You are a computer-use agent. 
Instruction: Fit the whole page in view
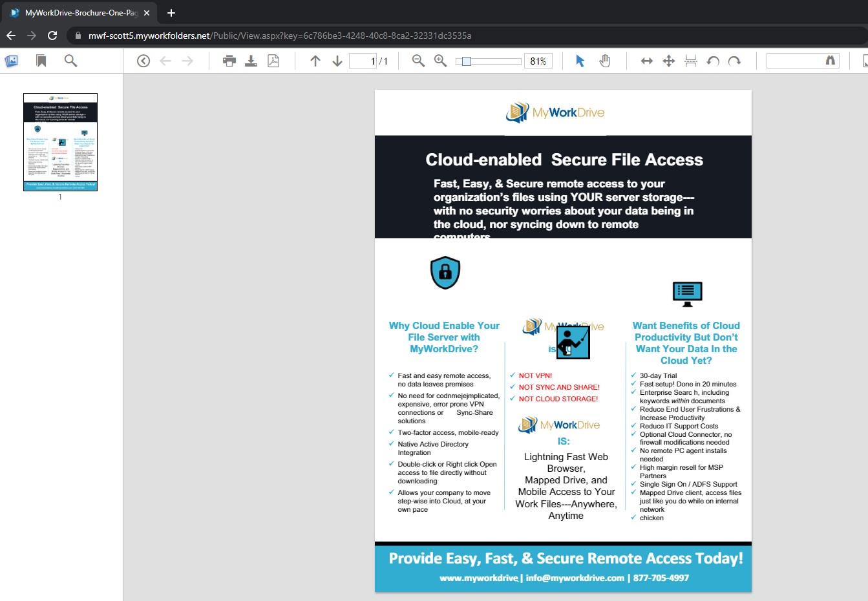coord(669,61)
